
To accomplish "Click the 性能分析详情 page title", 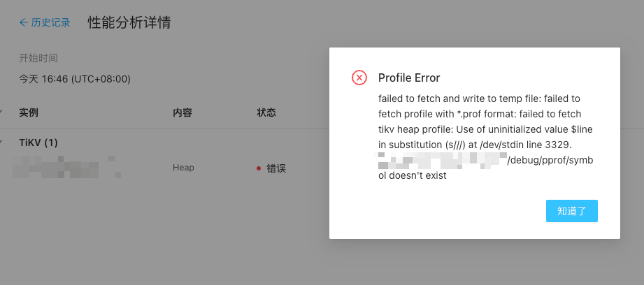I will pos(129,22).
